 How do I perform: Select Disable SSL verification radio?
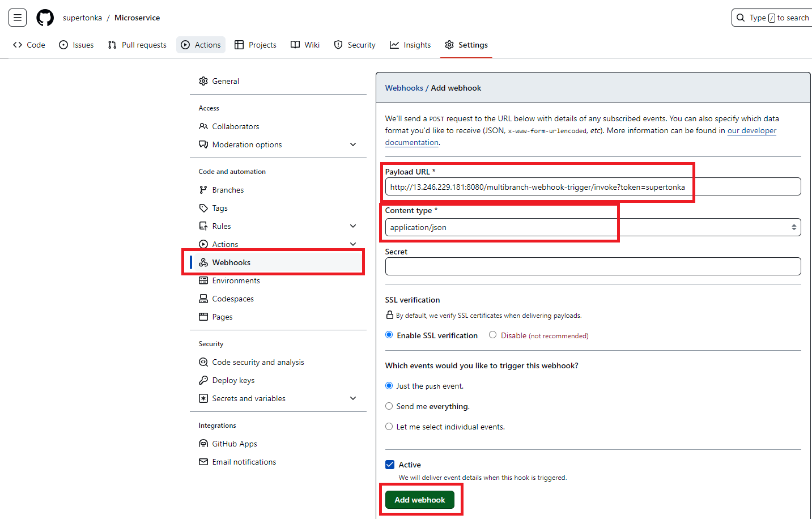click(x=493, y=335)
